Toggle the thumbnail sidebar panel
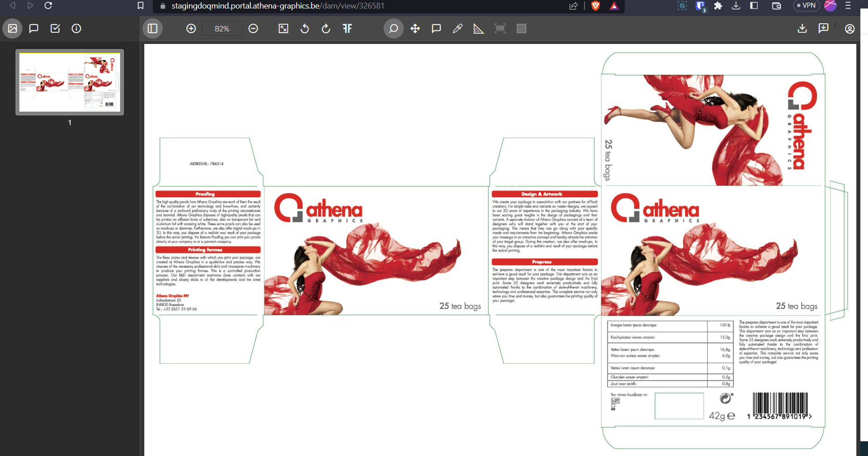The image size is (868, 456). coord(152,29)
